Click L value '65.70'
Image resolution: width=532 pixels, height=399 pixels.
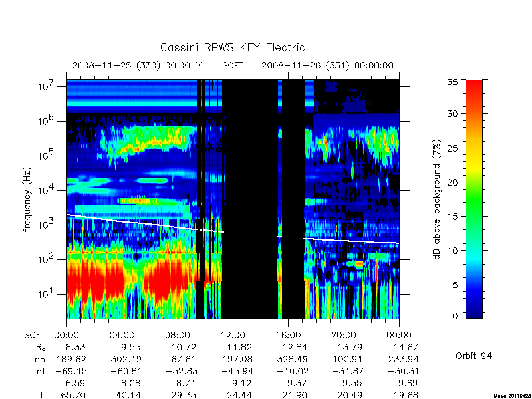[x=73, y=395]
